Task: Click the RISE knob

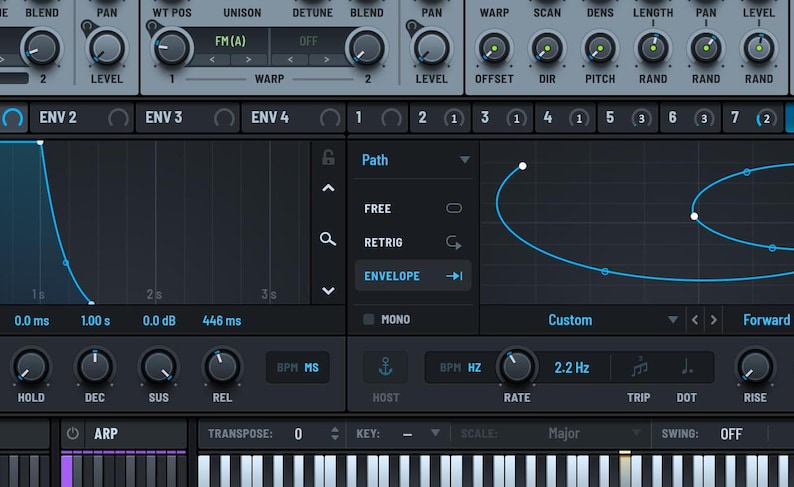Action: pyautogui.click(x=755, y=367)
